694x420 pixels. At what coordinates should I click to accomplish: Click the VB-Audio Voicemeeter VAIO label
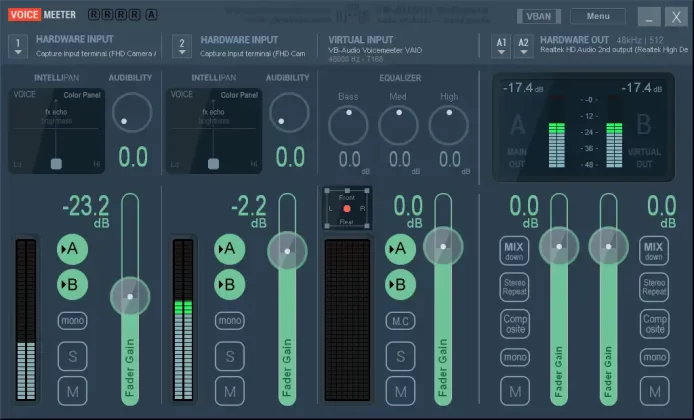(375, 50)
